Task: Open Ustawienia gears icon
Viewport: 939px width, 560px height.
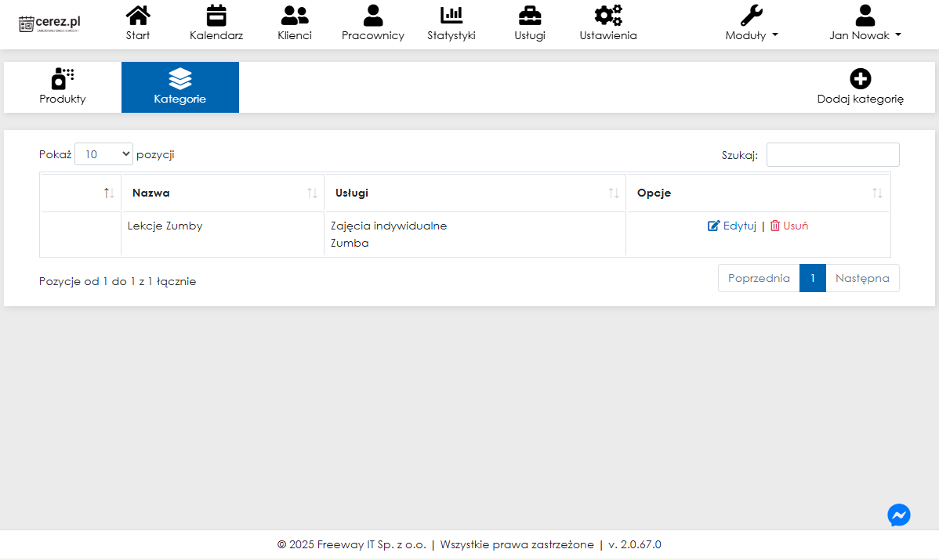Action: (x=608, y=16)
